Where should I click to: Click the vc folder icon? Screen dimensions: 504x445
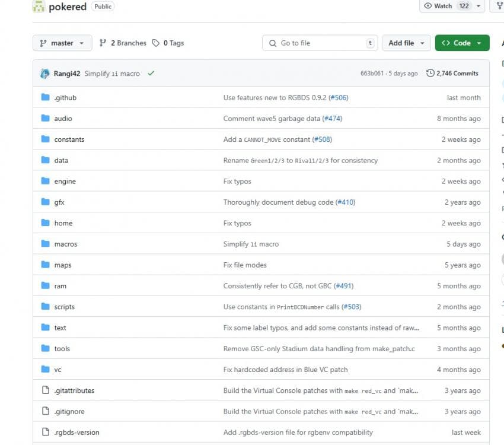(x=45, y=370)
